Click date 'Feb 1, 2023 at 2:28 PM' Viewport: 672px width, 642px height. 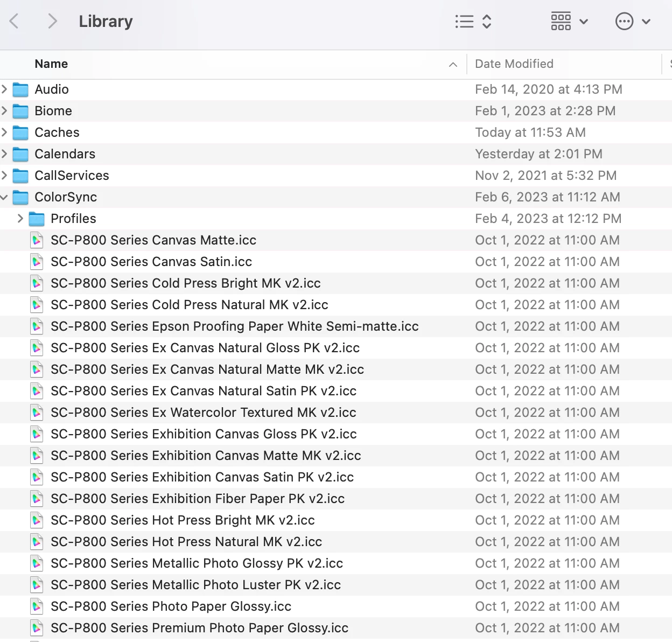545,111
